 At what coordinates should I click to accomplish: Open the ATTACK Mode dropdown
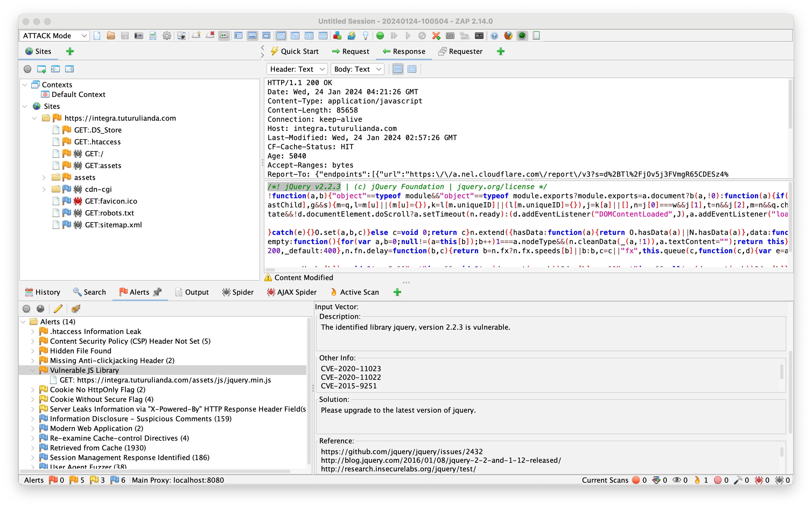(x=55, y=36)
